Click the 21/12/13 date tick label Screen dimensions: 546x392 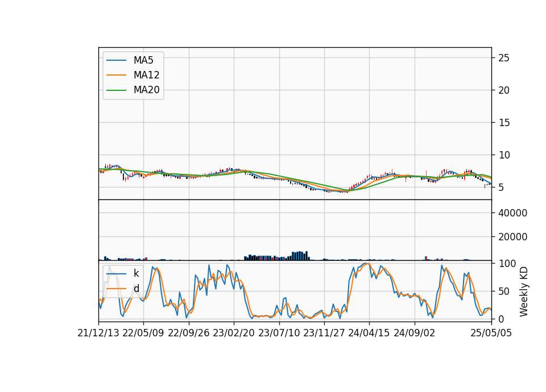98,333
